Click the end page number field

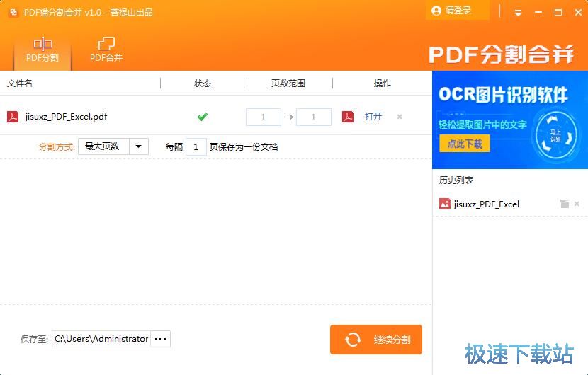point(314,117)
